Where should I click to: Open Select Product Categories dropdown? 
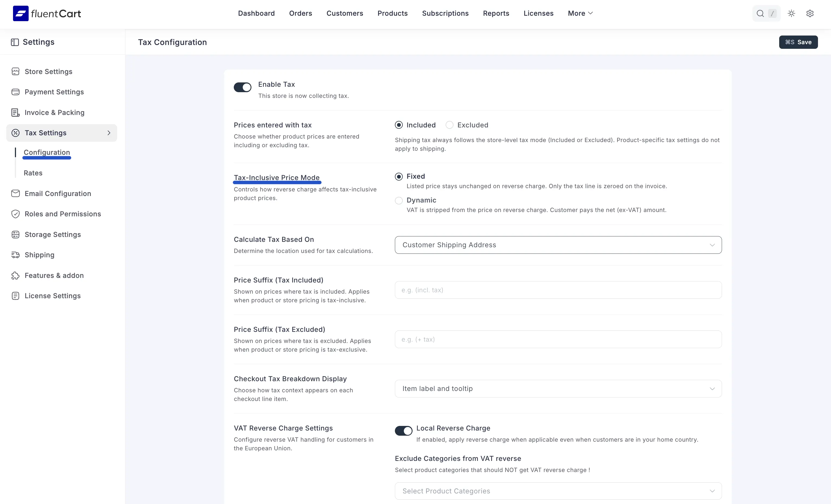[558, 491]
